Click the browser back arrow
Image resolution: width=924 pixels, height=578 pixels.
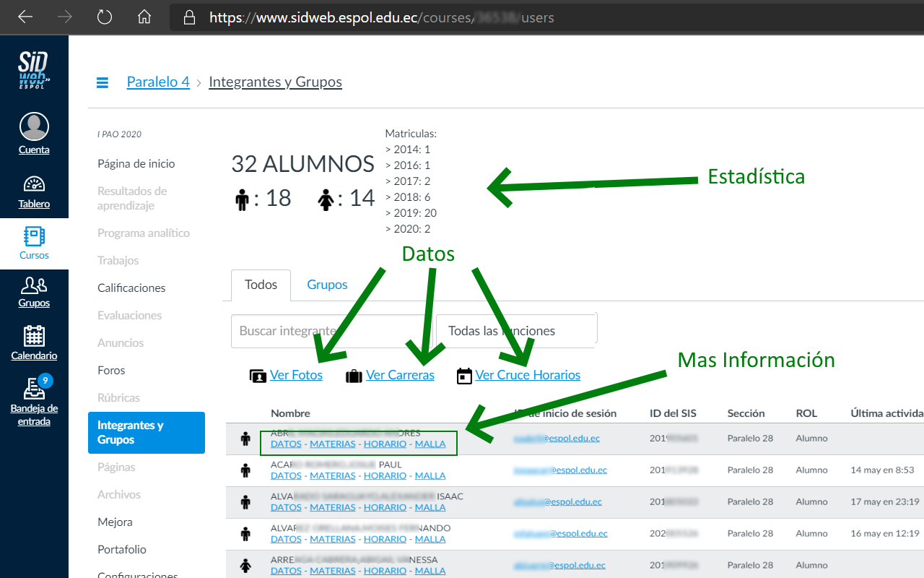[x=25, y=17]
